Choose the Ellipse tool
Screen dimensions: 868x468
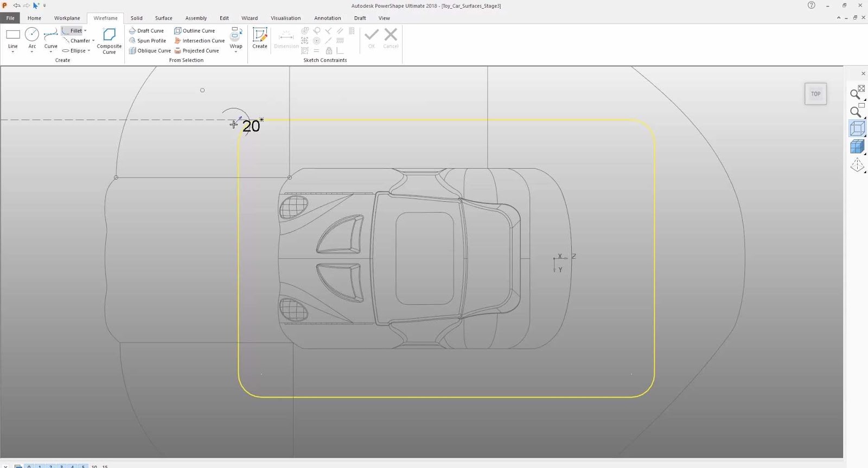pos(74,50)
